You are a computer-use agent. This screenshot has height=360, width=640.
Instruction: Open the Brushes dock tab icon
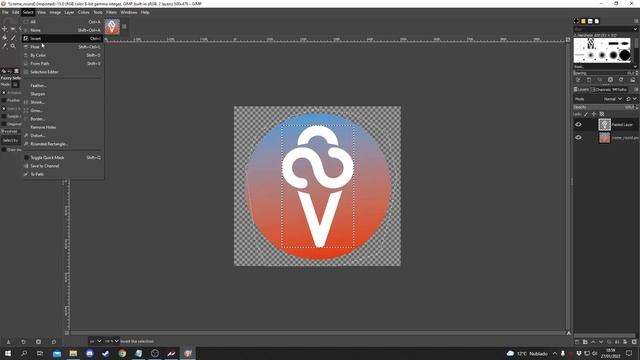(x=576, y=21)
